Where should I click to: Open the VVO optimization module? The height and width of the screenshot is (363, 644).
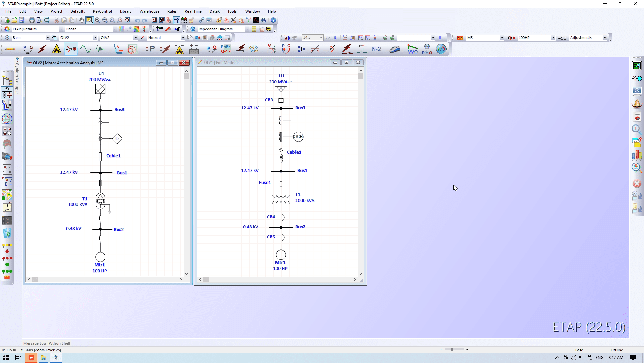pyautogui.click(x=412, y=49)
